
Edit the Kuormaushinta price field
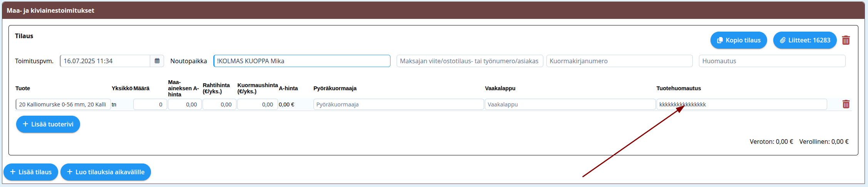point(257,104)
